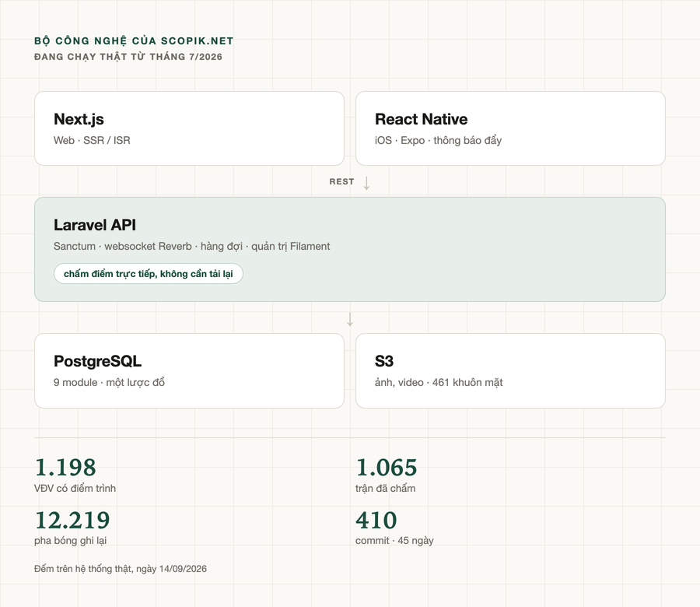Select the text "Web · SSR / ISR"
The height and width of the screenshot is (607, 700).
[x=92, y=140]
